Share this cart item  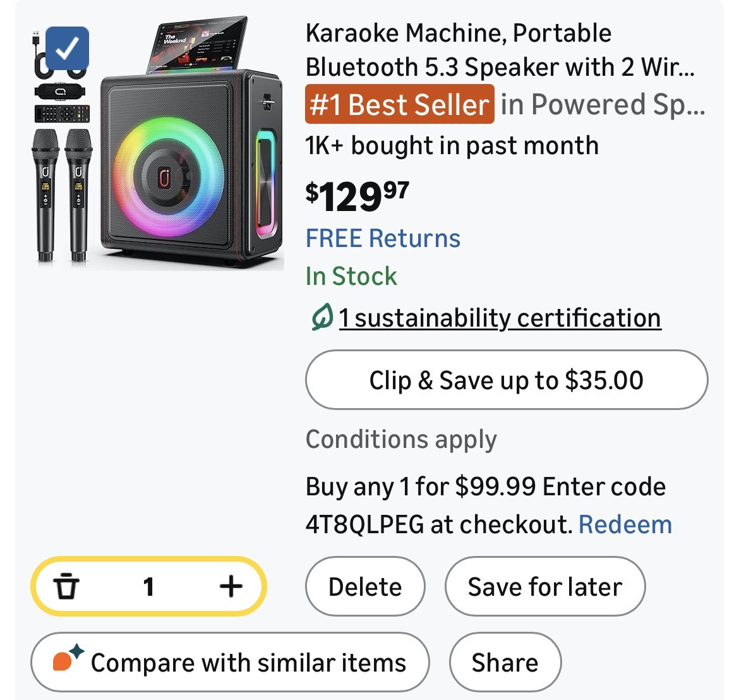tap(505, 663)
